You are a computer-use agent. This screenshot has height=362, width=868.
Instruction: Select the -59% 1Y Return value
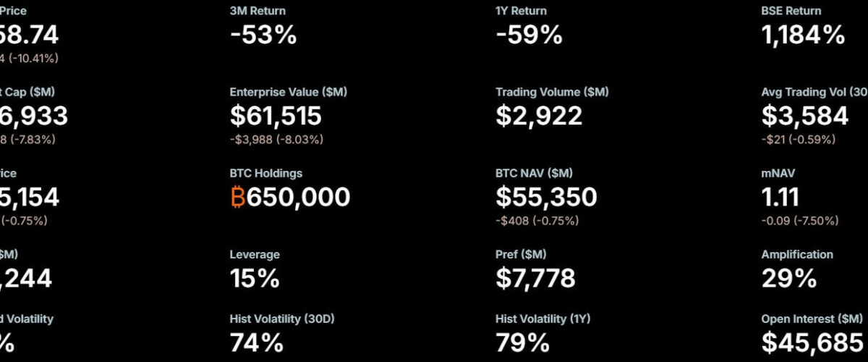(529, 35)
